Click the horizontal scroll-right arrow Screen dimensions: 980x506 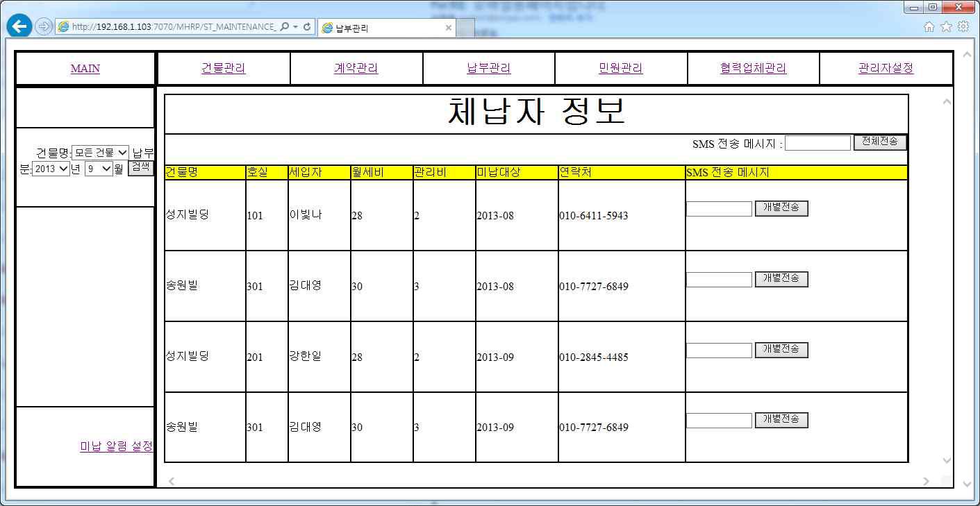[x=926, y=481]
